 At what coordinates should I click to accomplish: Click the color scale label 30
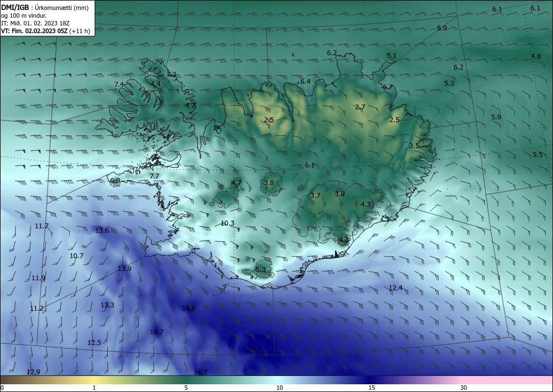tap(464, 388)
